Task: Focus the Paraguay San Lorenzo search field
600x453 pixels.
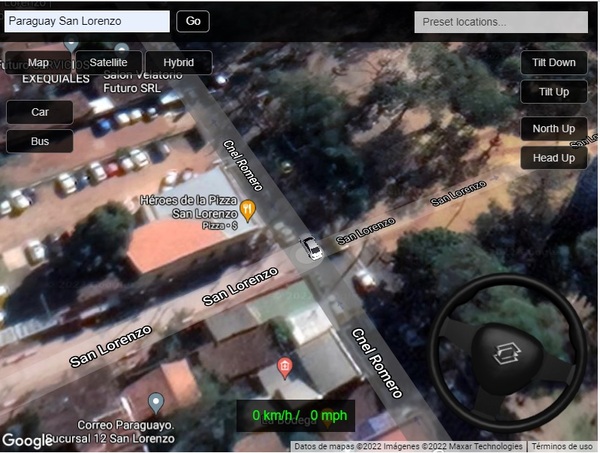Action: coord(87,21)
